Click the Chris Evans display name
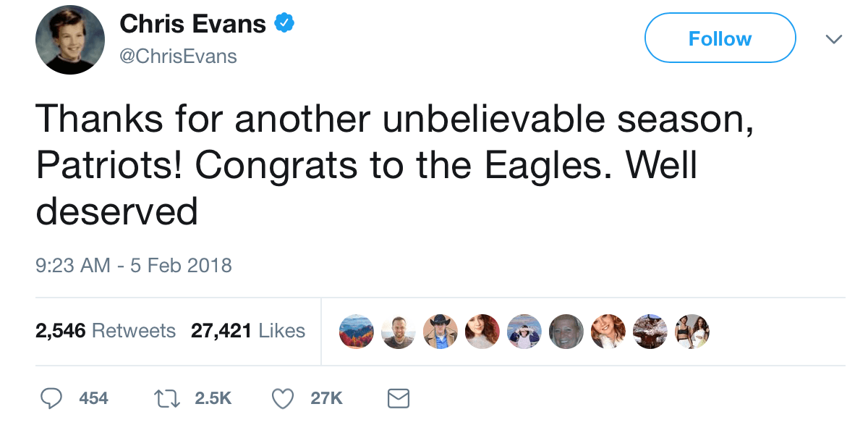This screenshot has height=446, width=868. (192, 25)
